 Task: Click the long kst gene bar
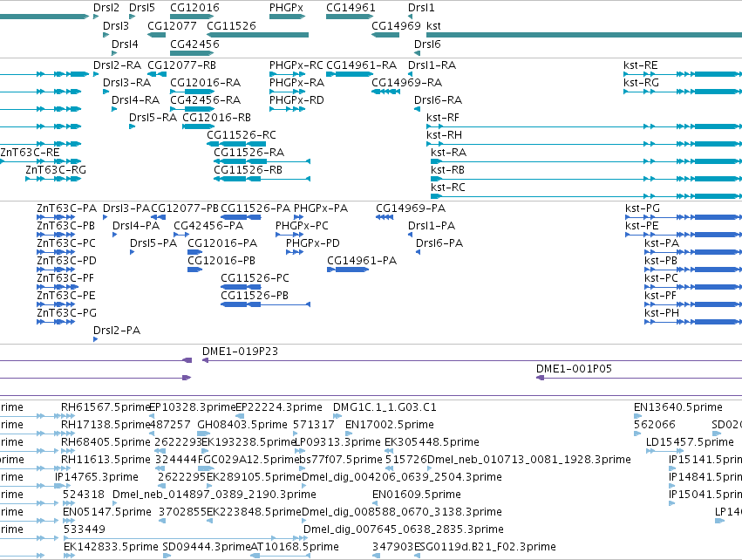pyautogui.click(x=584, y=35)
